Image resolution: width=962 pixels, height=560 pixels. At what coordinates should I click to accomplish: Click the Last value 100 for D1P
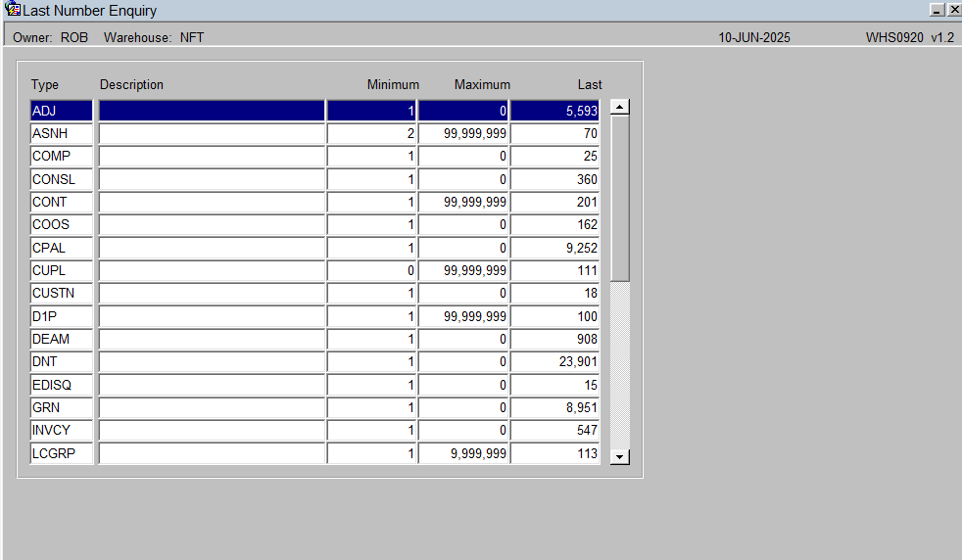click(555, 317)
